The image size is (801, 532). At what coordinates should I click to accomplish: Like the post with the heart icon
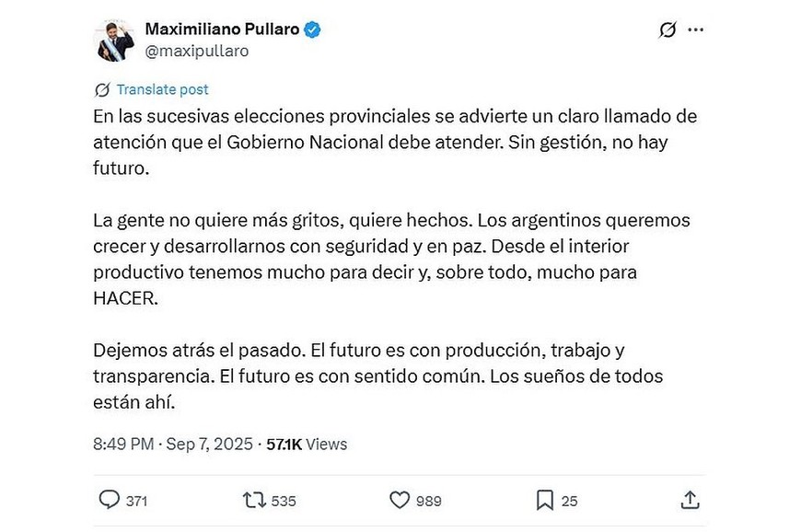point(399,500)
